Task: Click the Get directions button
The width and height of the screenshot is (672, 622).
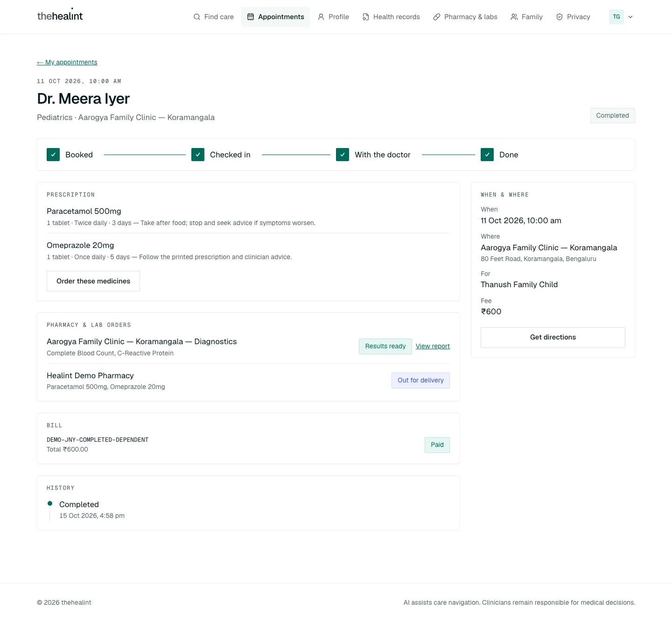Action: tap(553, 338)
